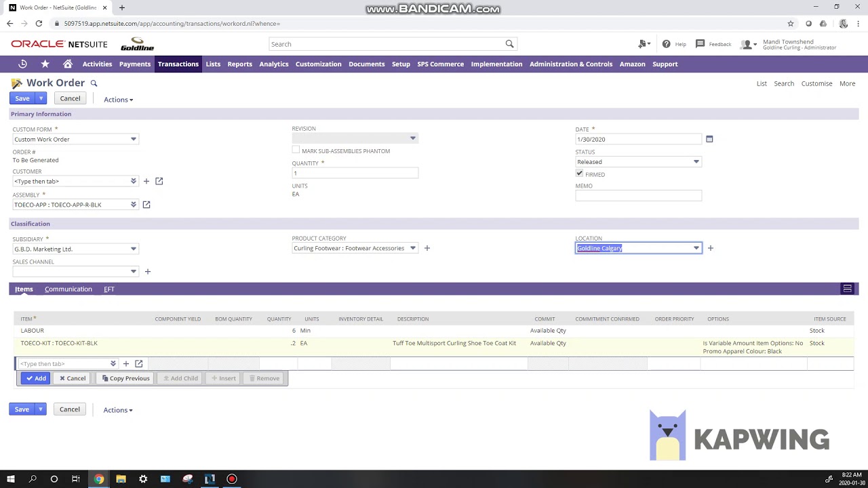Click Copy Previous button

(125, 378)
